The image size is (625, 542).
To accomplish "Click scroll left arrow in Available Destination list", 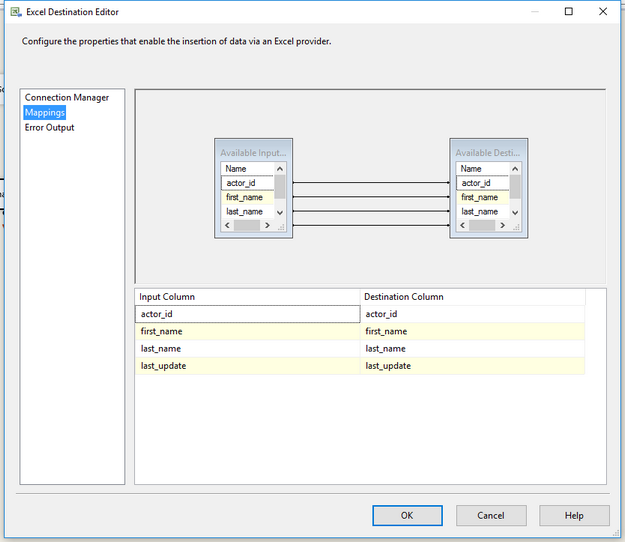I will point(462,226).
